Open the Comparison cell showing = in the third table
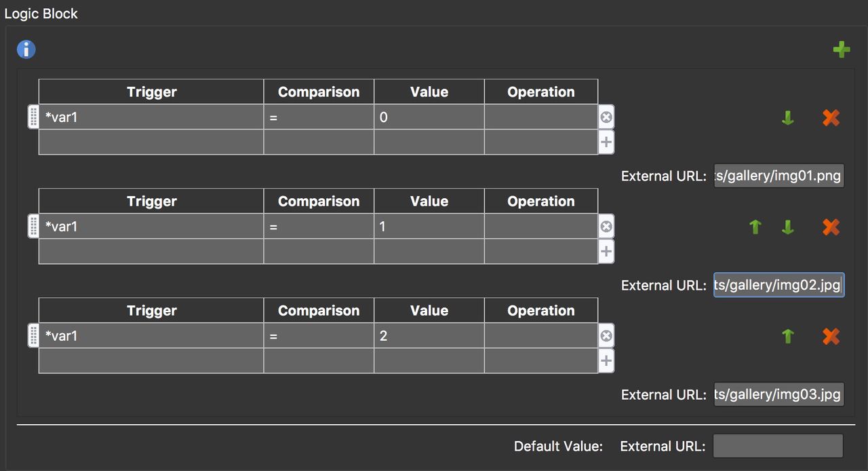Viewport: 868px width, 471px height. pyautogui.click(x=318, y=335)
